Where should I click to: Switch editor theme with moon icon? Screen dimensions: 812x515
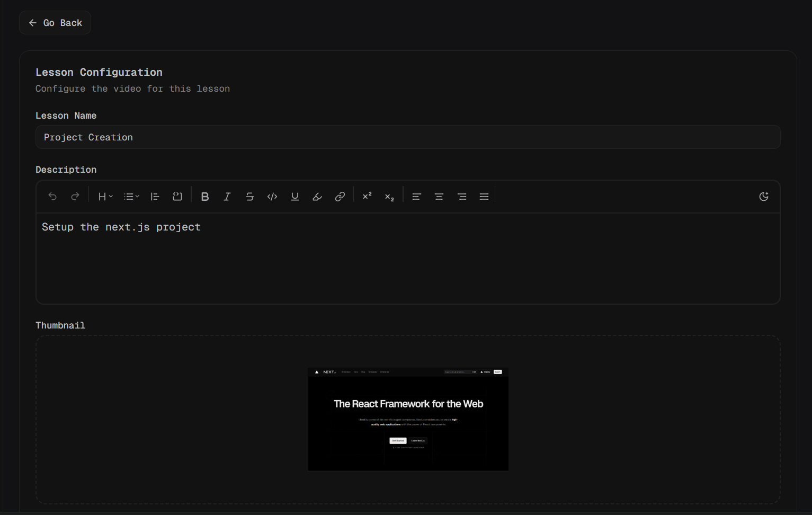(764, 197)
